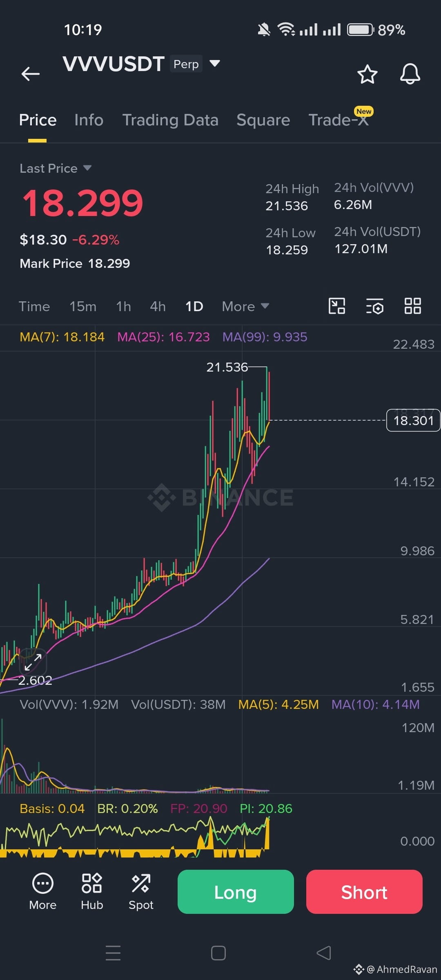Select the Time chart interval
Screen dimensions: 441x980
[x=34, y=306]
